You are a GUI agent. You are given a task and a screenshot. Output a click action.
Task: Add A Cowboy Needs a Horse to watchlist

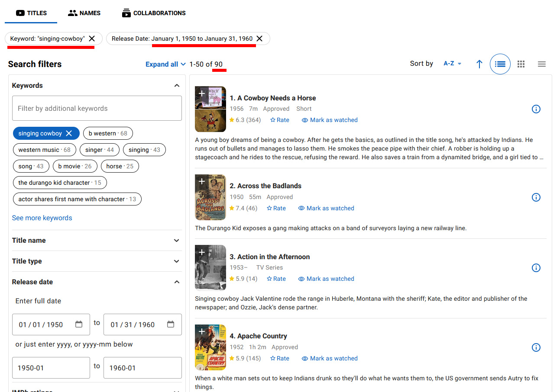pos(202,93)
